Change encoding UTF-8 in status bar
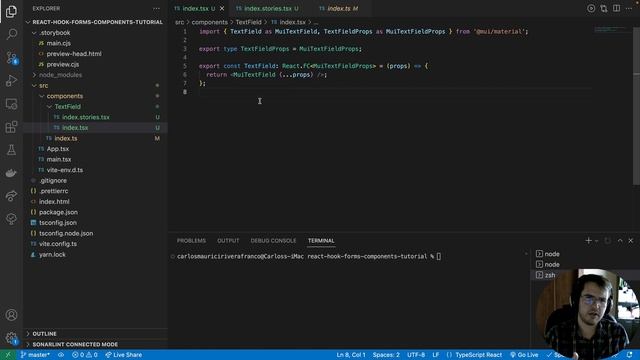The image size is (640, 360). pyautogui.click(x=416, y=355)
